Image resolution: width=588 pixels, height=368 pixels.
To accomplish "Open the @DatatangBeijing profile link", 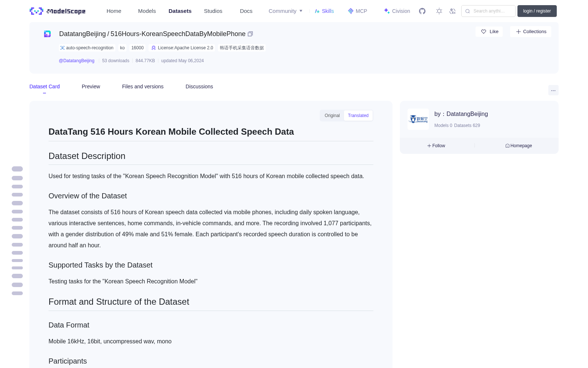I will point(76,61).
